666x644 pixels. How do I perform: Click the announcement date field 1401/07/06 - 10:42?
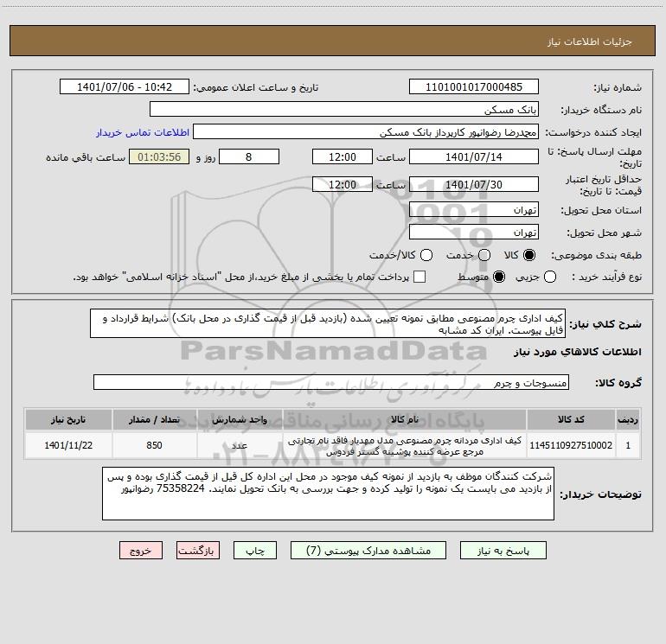(x=125, y=87)
